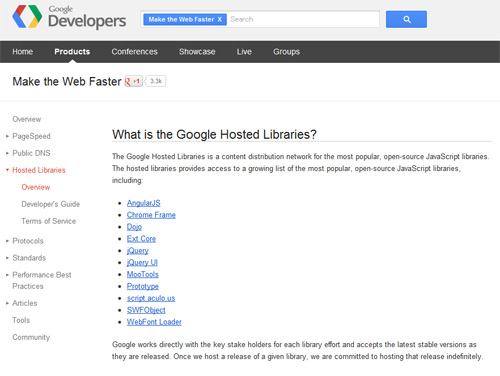
Task: Open the top Overview sidebar link
Action: click(x=27, y=119)
